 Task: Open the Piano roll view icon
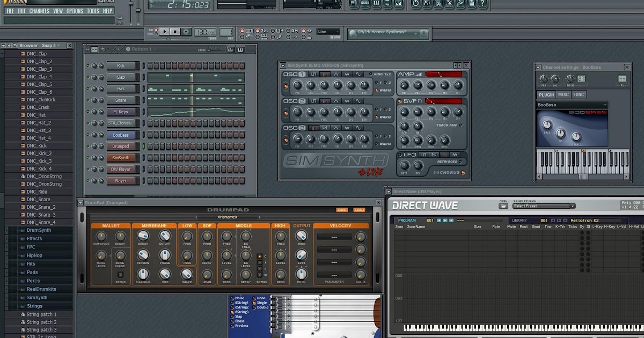(376, 4)
